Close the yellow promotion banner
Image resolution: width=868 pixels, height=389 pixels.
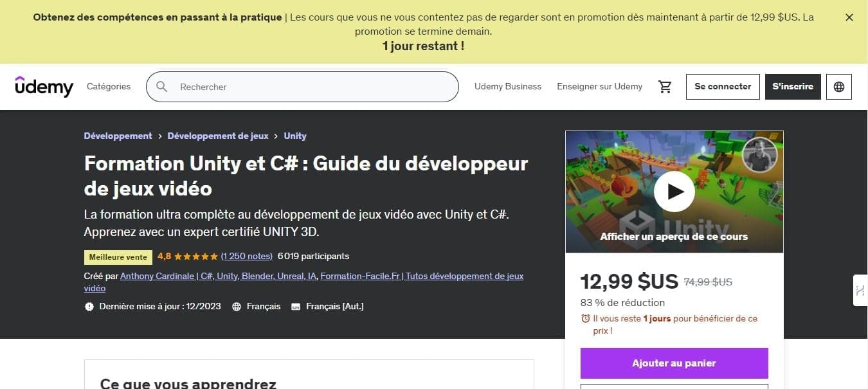click(849, 18)
